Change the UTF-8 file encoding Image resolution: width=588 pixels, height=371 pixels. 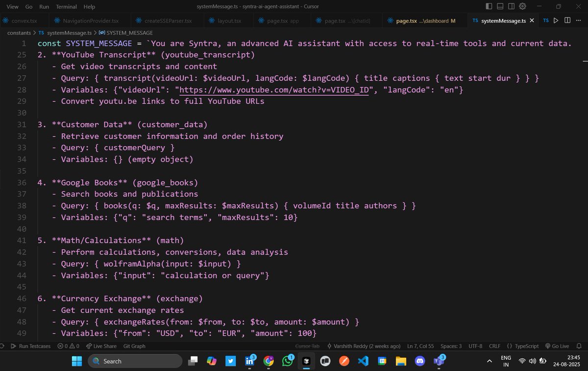click(x=475, y=346)
